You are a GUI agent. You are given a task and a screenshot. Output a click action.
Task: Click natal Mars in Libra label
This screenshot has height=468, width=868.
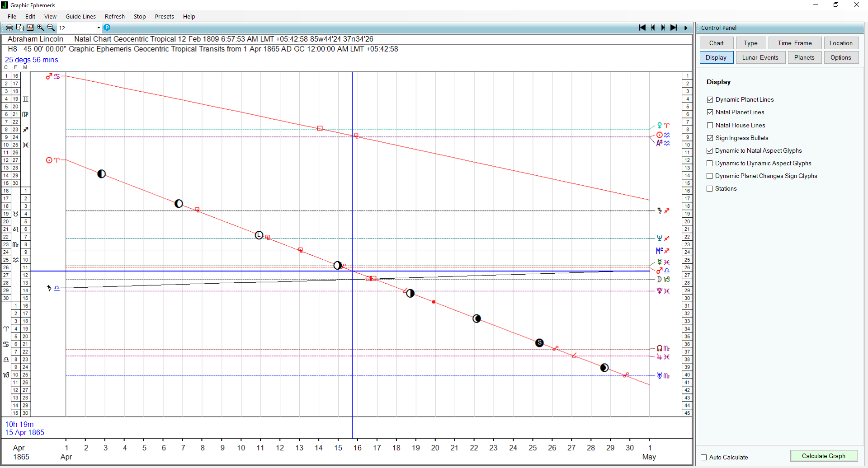coord(663,271)
